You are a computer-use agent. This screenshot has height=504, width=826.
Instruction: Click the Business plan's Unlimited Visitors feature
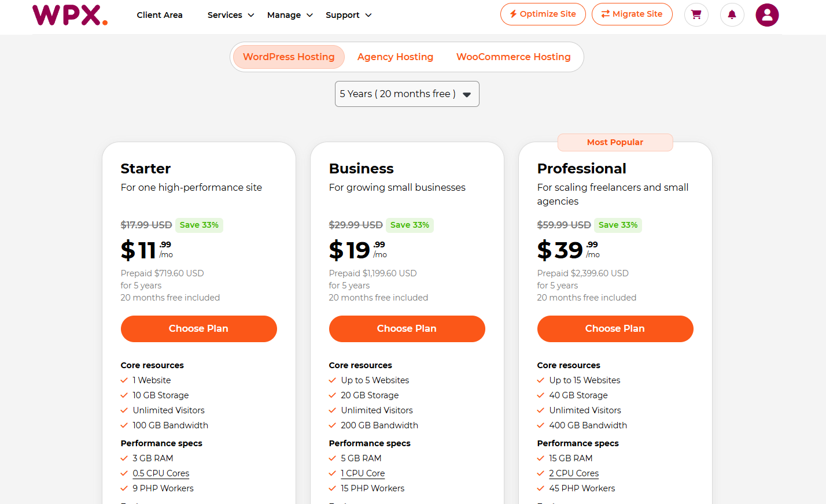377,410
